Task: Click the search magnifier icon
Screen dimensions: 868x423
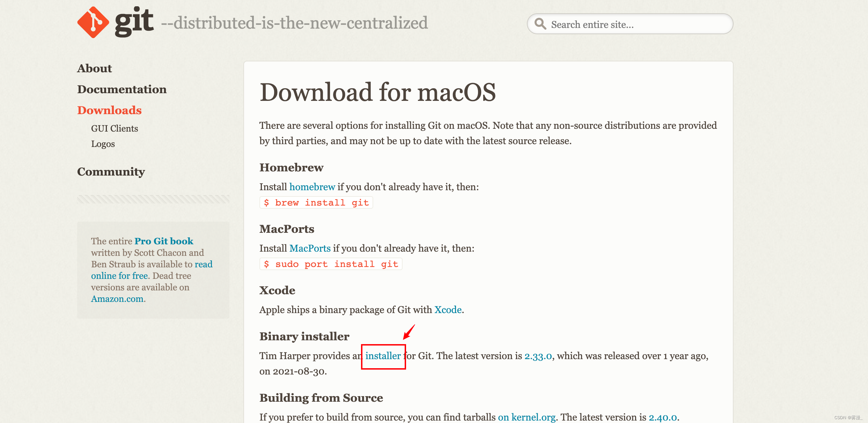Action: (540, 24)
